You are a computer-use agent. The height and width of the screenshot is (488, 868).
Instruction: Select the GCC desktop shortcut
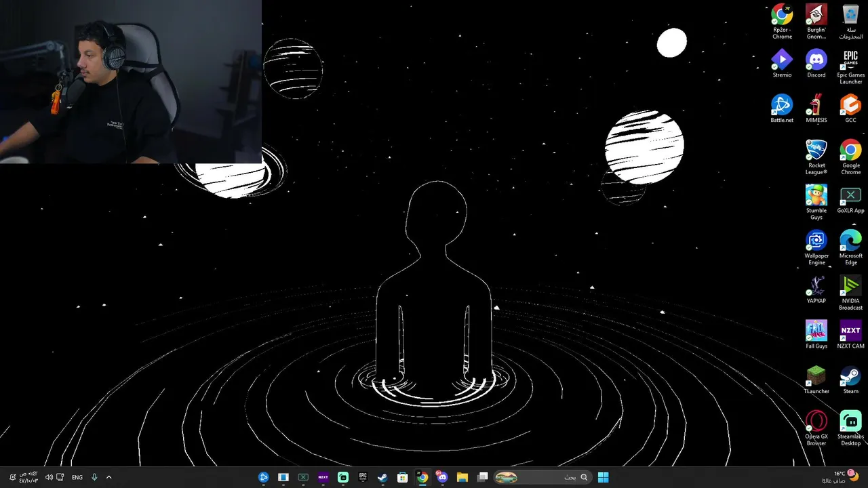[x=850, y=108]
